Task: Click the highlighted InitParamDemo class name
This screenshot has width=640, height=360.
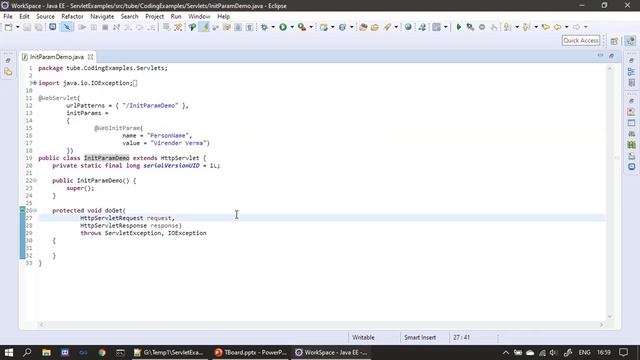Action: pos(107,158)
